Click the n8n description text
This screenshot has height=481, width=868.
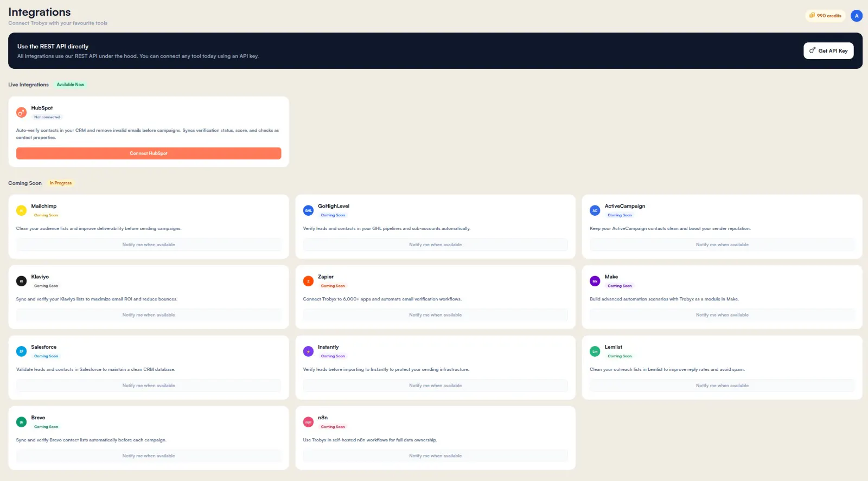[370, 440]
